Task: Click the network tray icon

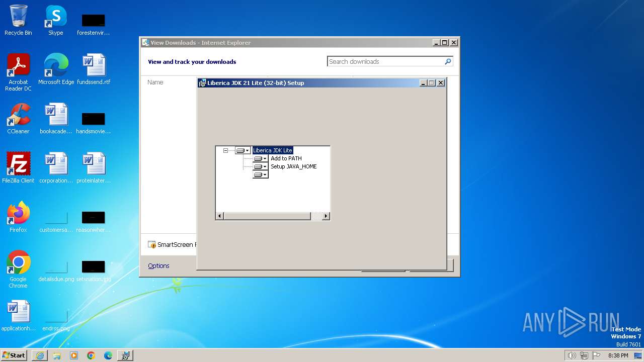Action: click(x=584, y=355)
